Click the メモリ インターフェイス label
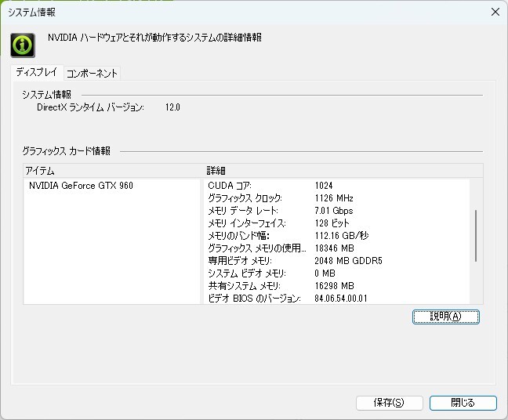The width and height of the screenshot is (508, 420). pos(247,223)
